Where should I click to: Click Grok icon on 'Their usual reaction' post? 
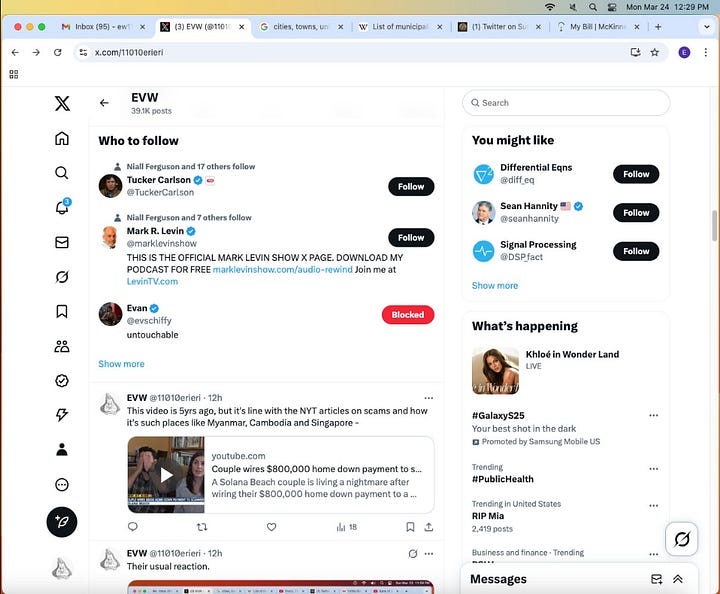click(413, 554)
